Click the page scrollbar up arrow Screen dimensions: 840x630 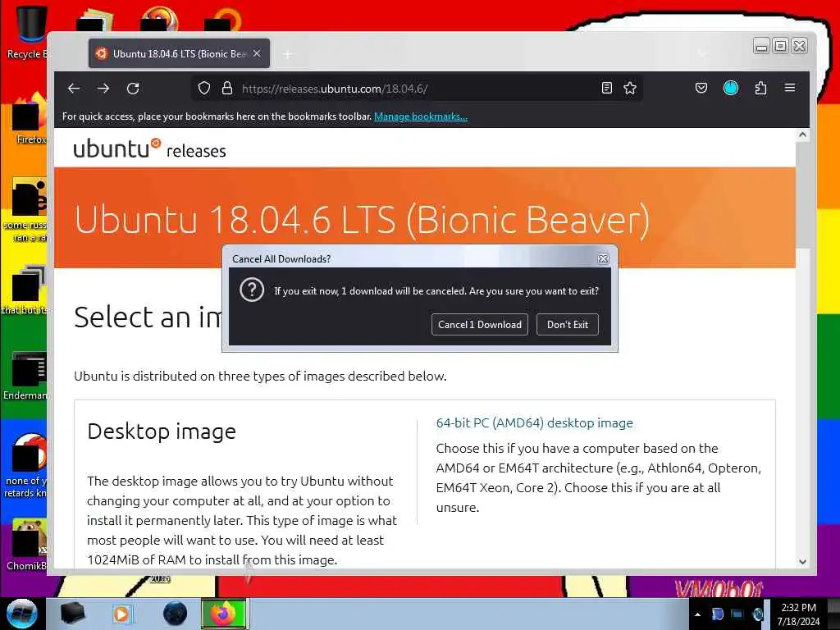click(x=802, y=135)
